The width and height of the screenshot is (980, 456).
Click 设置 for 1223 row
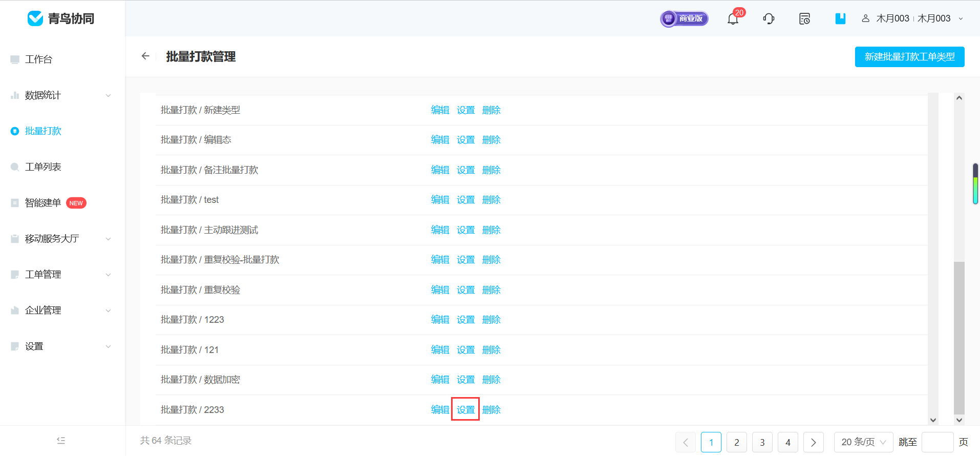(465, 320)
